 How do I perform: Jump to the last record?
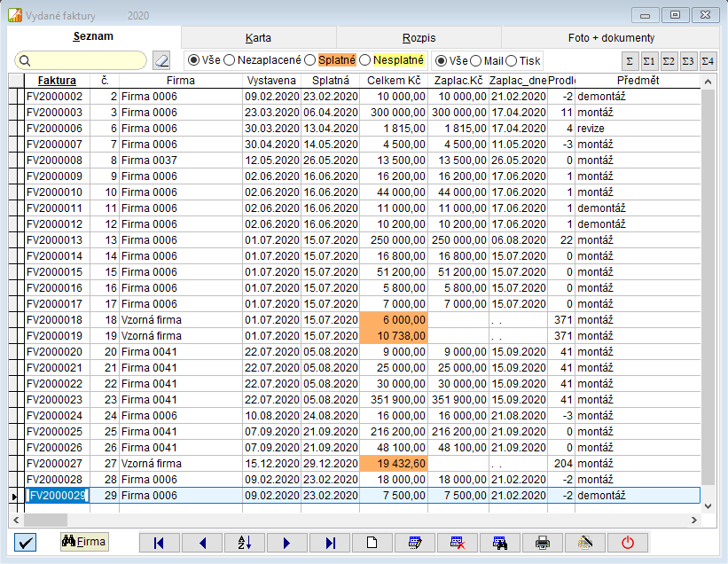330,543
